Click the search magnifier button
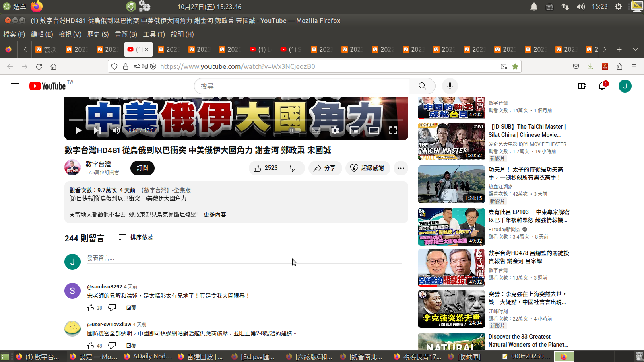The width and height of the screenshot is (644, 362). coord(422,86)
